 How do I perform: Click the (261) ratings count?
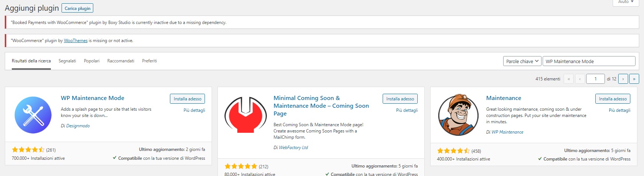[x=51, y=150]
